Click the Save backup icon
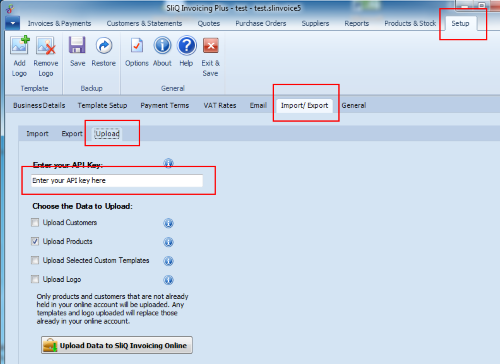Viewport: 500px width, 364px height. 77,45
